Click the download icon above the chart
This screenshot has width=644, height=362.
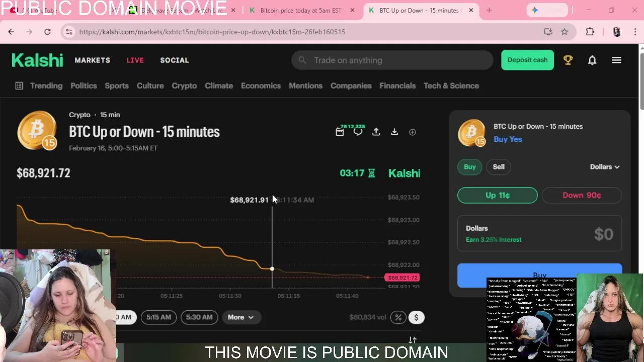[x=394, y=132]
